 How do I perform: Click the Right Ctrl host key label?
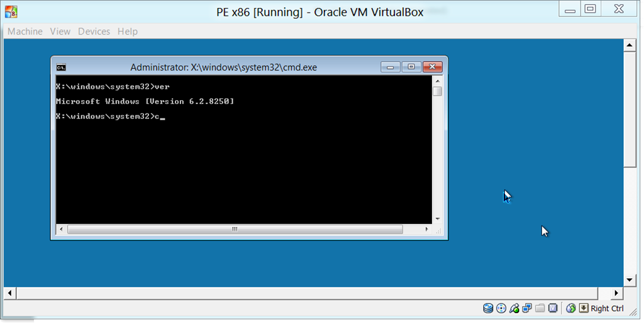coord(607,309)
